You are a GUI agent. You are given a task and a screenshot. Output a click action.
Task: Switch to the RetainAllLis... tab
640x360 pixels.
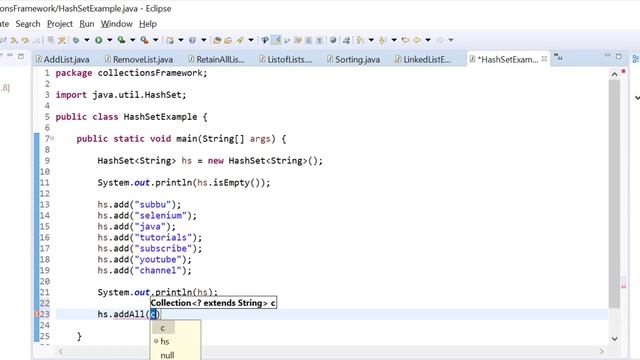[216, 60]
